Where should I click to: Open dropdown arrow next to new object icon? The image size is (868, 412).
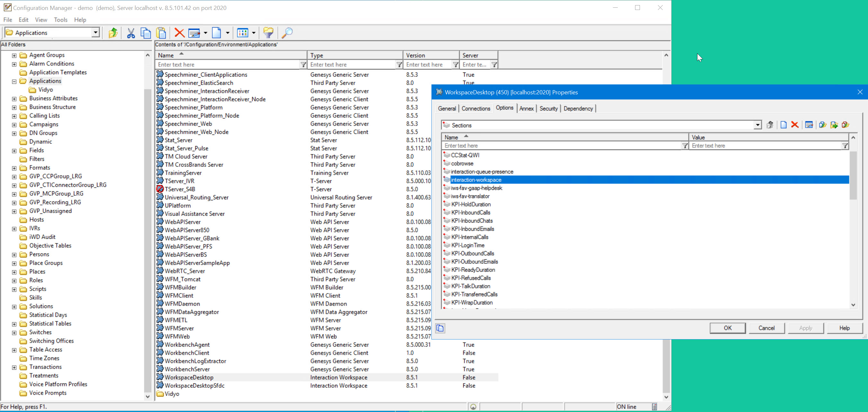tap(227, 33)
